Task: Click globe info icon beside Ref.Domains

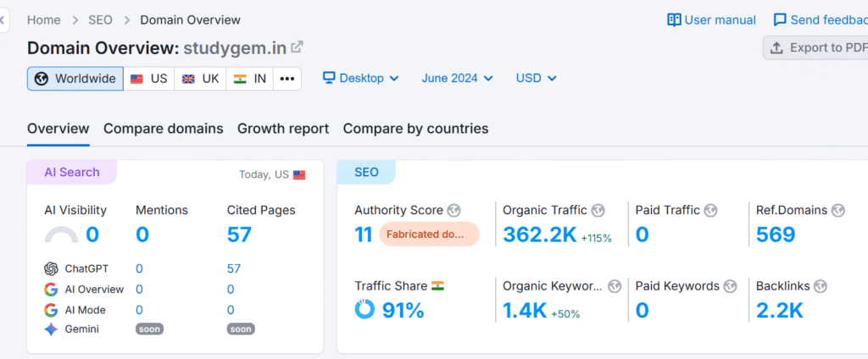Action: click(x=838, y=210)
